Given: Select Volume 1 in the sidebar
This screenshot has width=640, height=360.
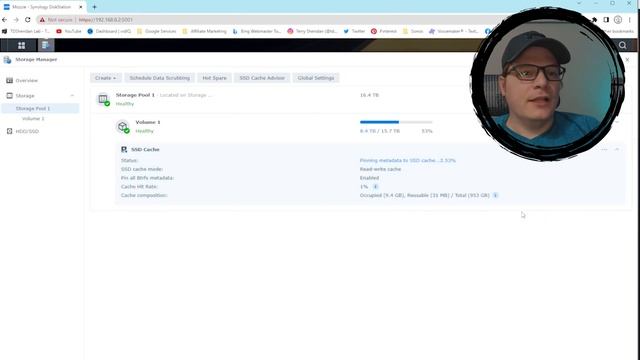Looking at the screenshot, I should 33,118.
